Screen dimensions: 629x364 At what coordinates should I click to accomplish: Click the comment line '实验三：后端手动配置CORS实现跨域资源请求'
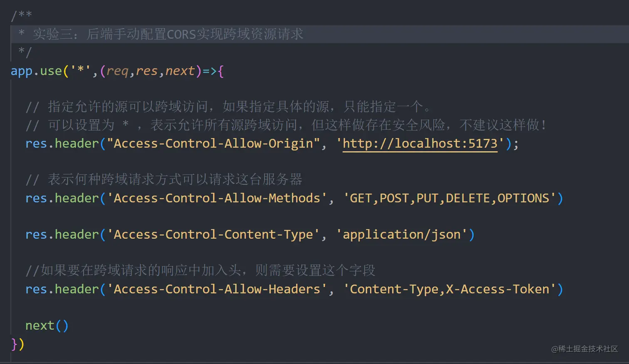coord(168,34)
